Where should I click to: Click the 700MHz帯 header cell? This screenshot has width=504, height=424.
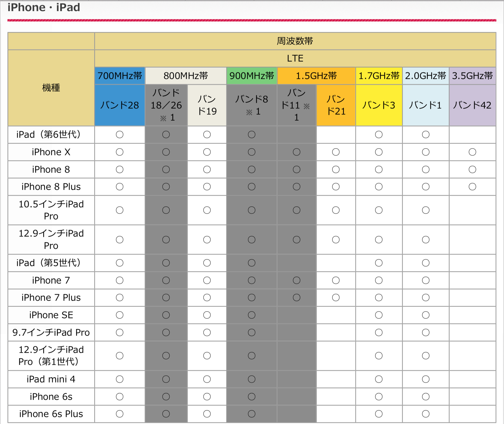point(120,76)
